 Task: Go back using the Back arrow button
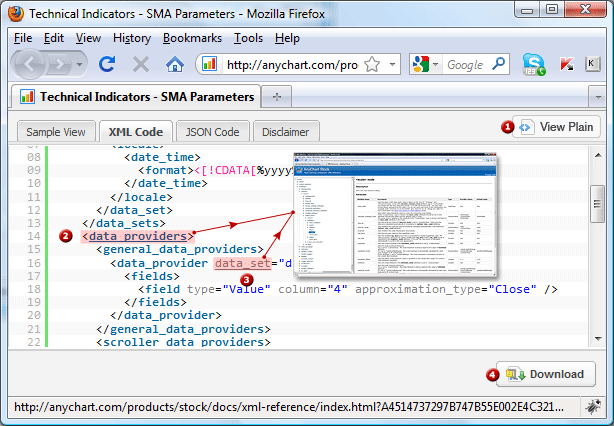tap(30, 64)
